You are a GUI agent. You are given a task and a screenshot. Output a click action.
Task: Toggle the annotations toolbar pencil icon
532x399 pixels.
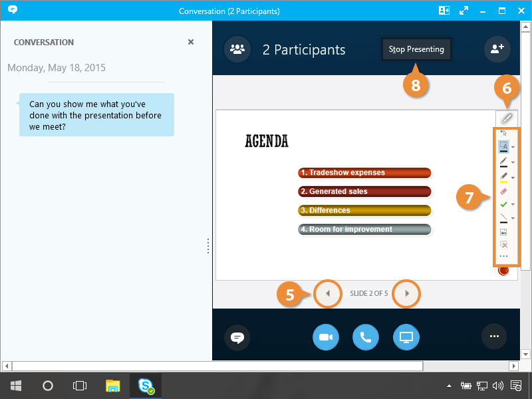pyautogui.click(x=507, y=118)
